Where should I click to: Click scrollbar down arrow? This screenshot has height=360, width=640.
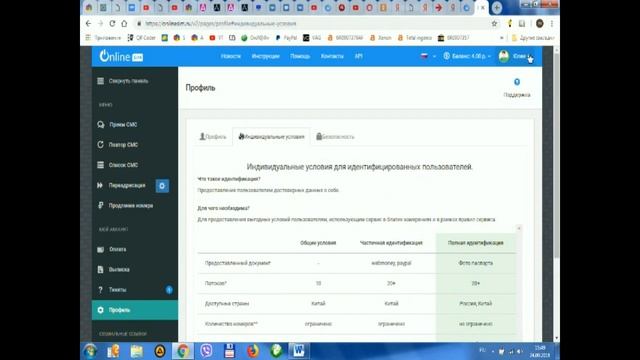[556, 338]
